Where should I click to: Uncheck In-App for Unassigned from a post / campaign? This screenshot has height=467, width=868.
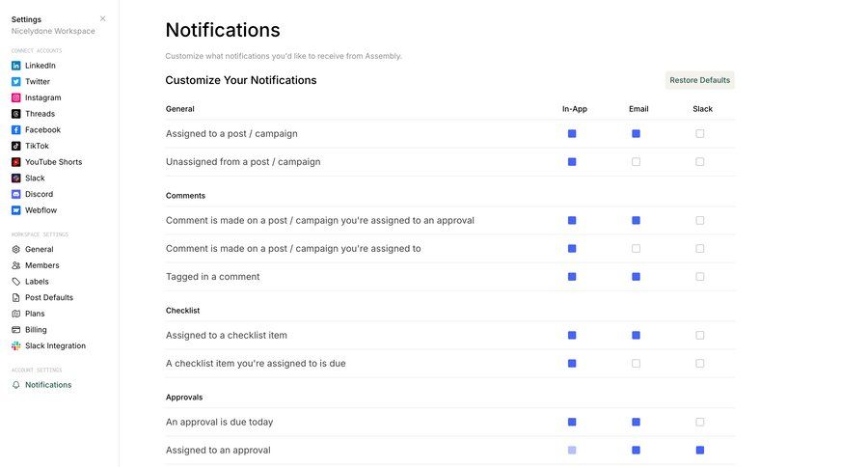pyautogui.click(x=572, y=162)
